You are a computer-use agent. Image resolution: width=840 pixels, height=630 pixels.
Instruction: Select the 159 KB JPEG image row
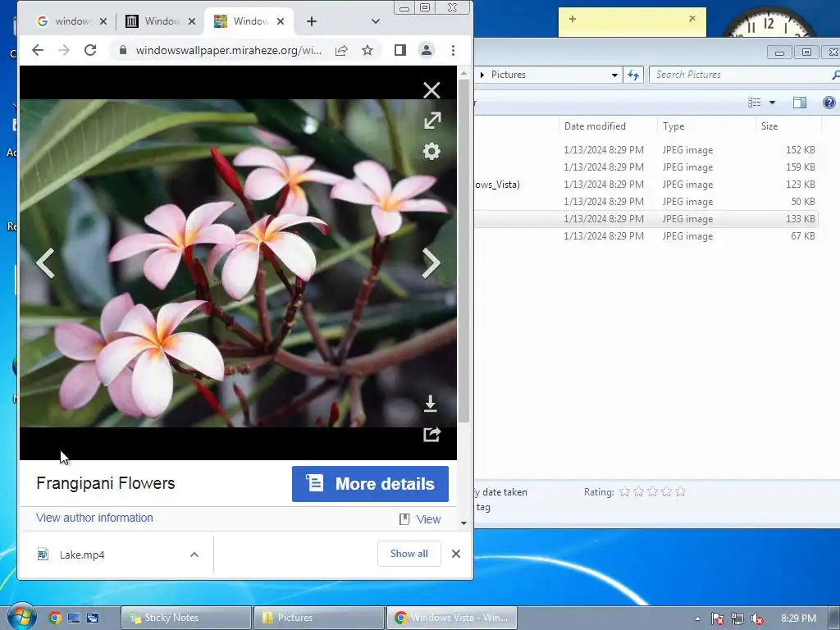[646, 167]
